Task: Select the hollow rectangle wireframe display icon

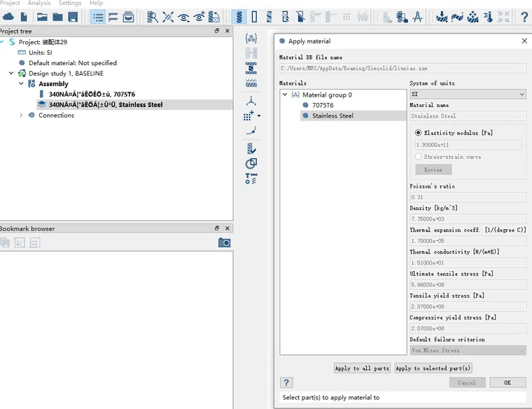Action: [x=255, y=17]
